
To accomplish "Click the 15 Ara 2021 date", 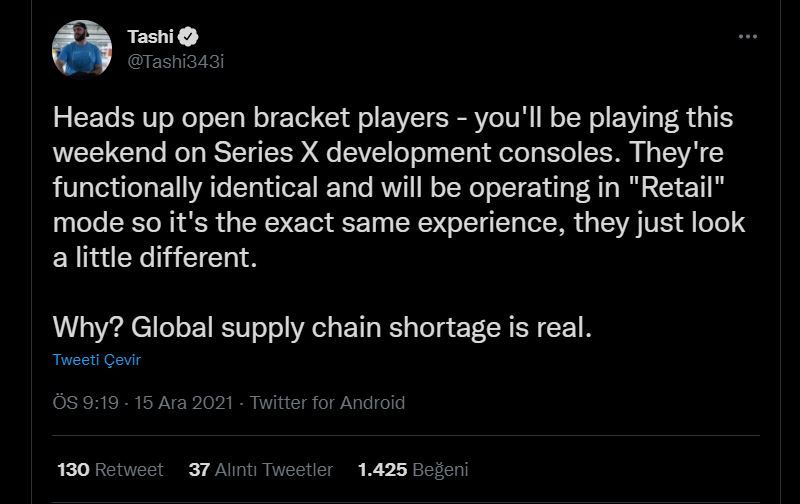I will tap(183, 403).
